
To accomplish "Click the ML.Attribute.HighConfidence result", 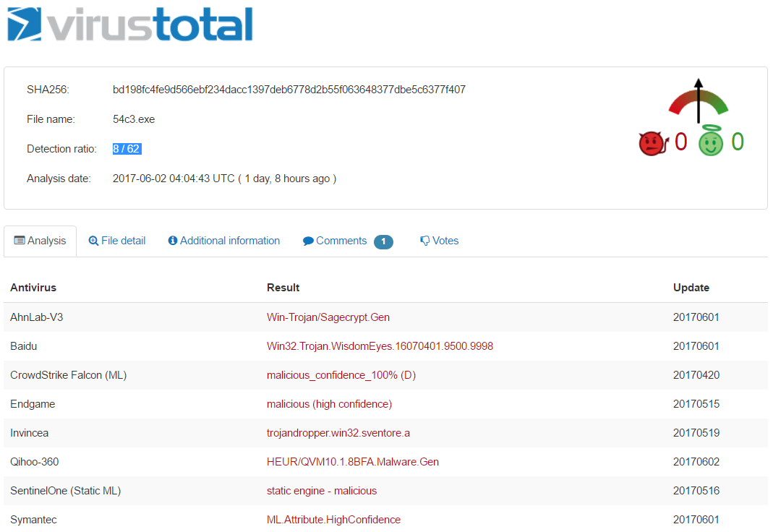I will [x=334, y=520].
